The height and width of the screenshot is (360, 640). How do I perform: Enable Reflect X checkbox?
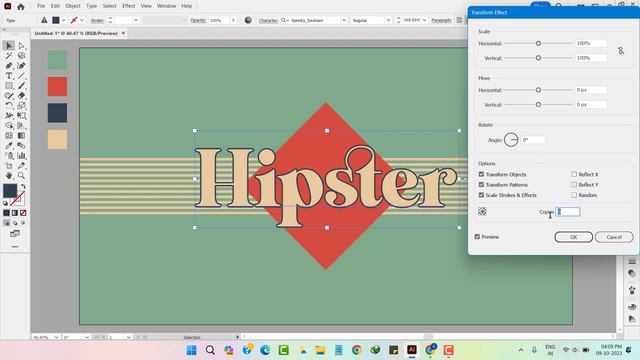tap(574, 174)
